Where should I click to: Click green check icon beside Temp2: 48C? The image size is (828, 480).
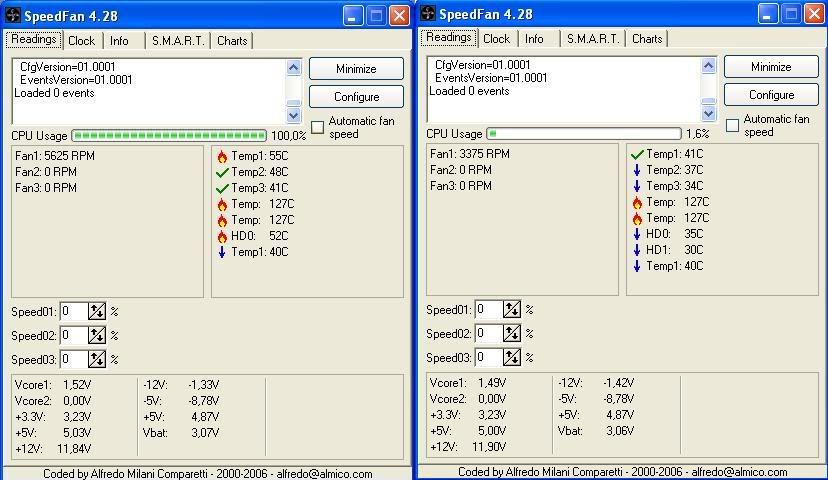click(x=222, y=172)
